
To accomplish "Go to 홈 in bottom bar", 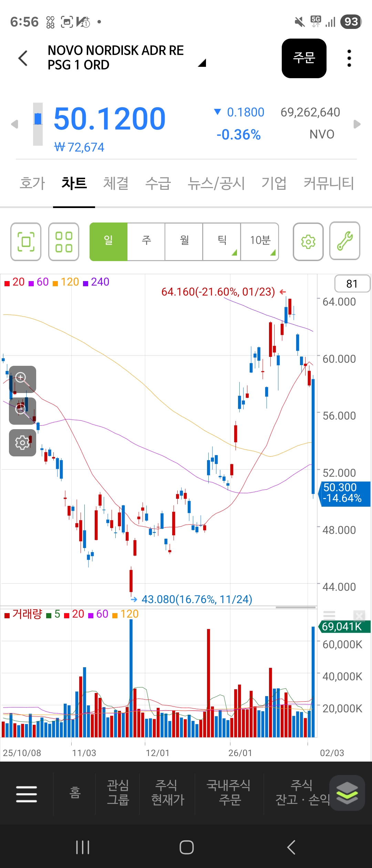I will click(x=75, y=793).
